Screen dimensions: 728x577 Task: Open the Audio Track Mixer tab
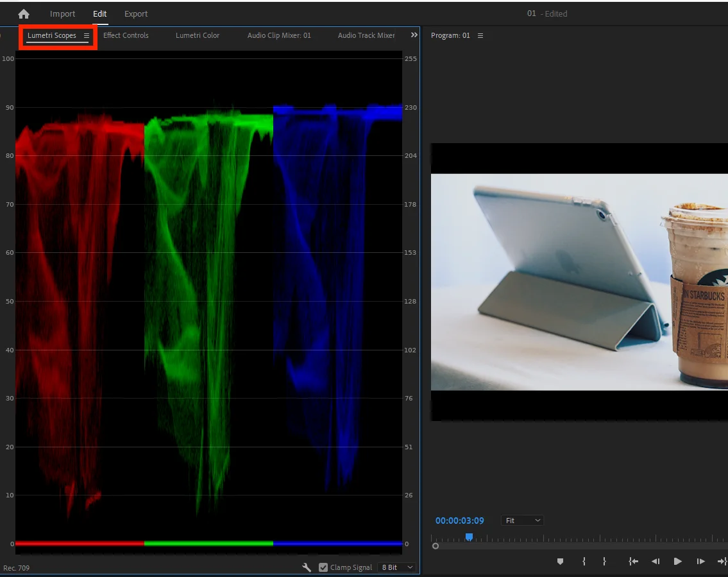tap(366, 35)
